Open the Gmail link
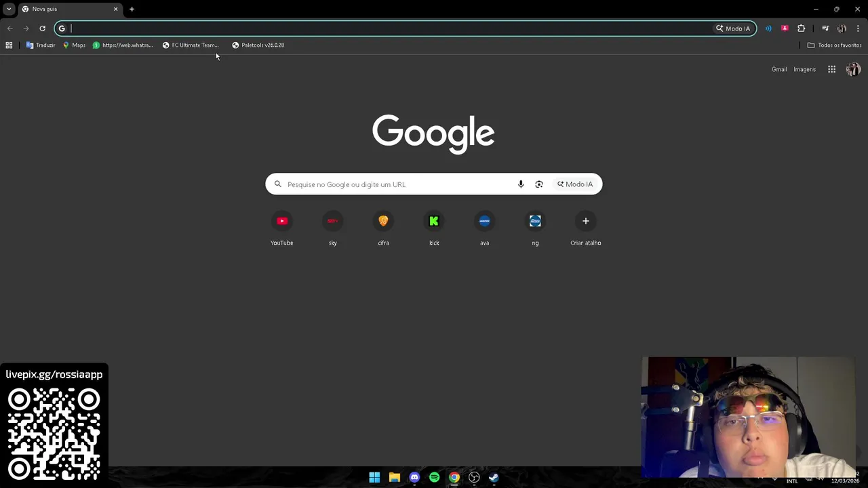868x488 pixels. pyautogui.click(x=779, y=69)
